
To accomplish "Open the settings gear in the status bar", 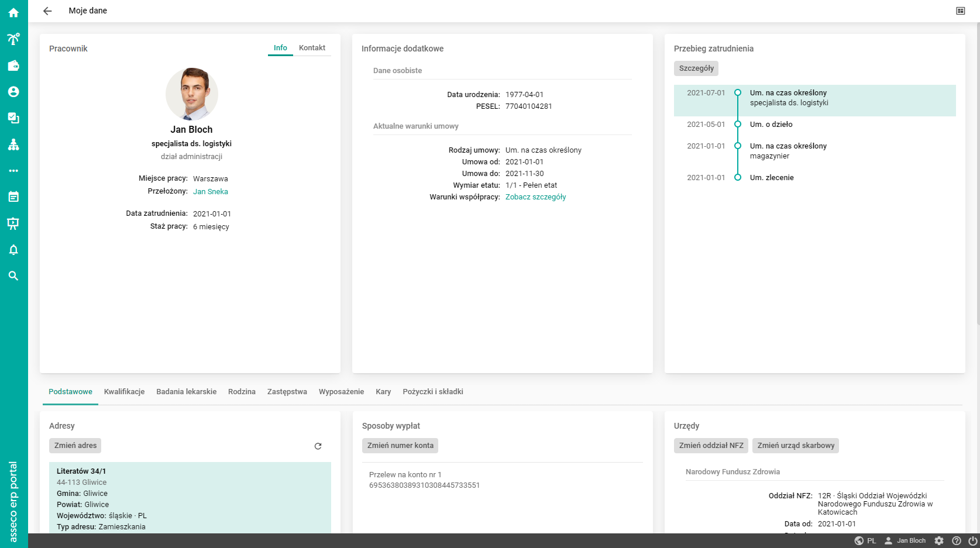I will 939,541.
